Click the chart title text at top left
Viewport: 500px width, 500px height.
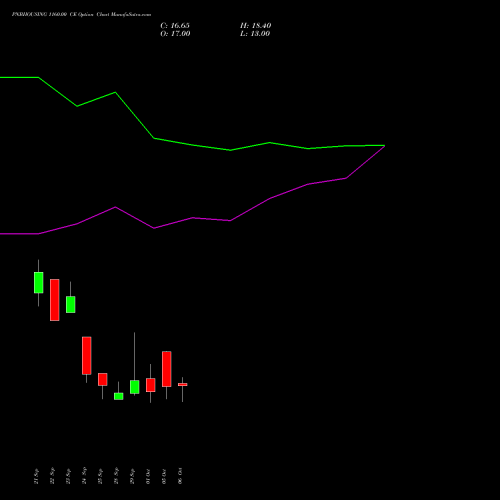pyautogui.click(x=81, y=15)
